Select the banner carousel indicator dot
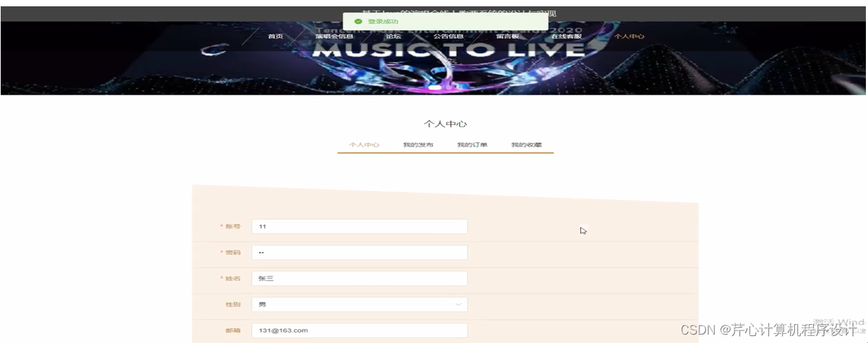The height and width of the screenshot is (343, 868). pos(435,88)
